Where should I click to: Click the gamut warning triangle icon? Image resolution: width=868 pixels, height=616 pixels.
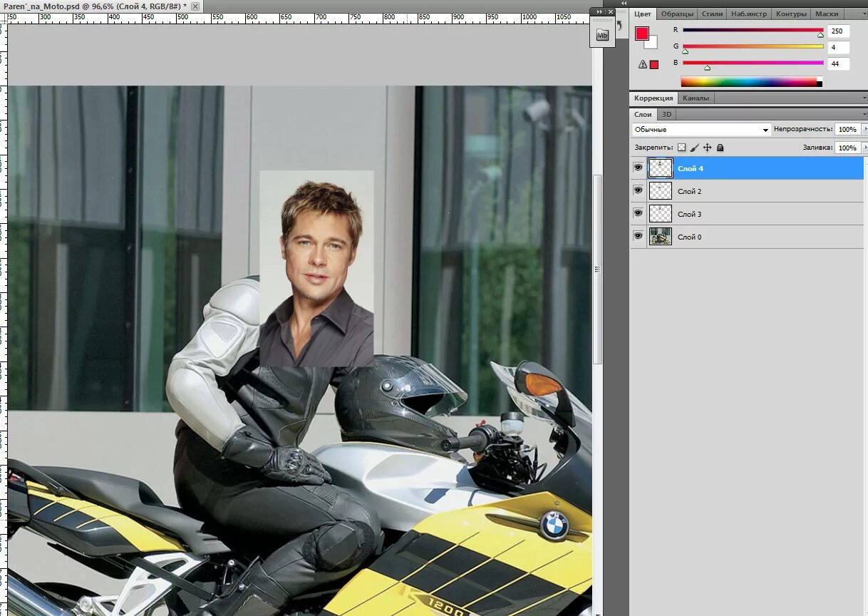(643, 64)
